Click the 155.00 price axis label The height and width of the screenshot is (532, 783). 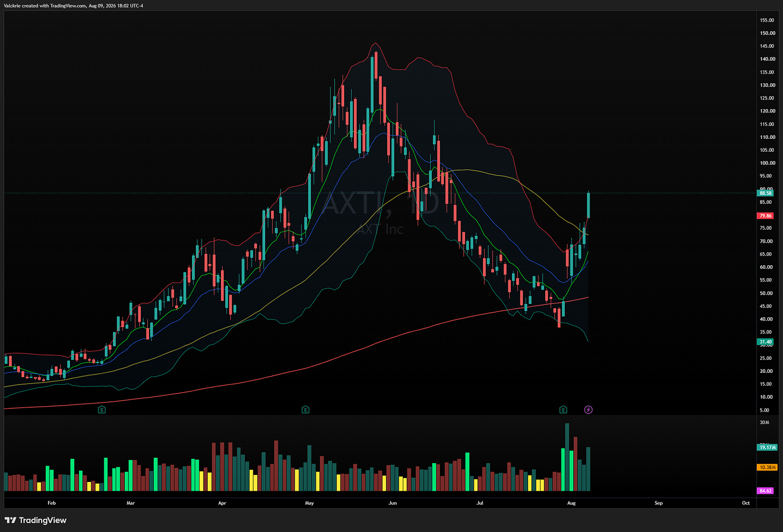coord(767,20)
